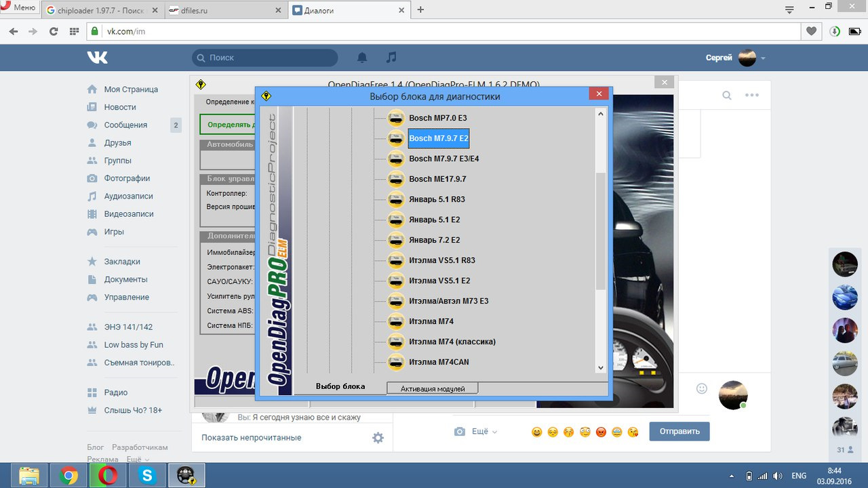Open Моя Страница in VK sidebar

click(x=131, y=89)
